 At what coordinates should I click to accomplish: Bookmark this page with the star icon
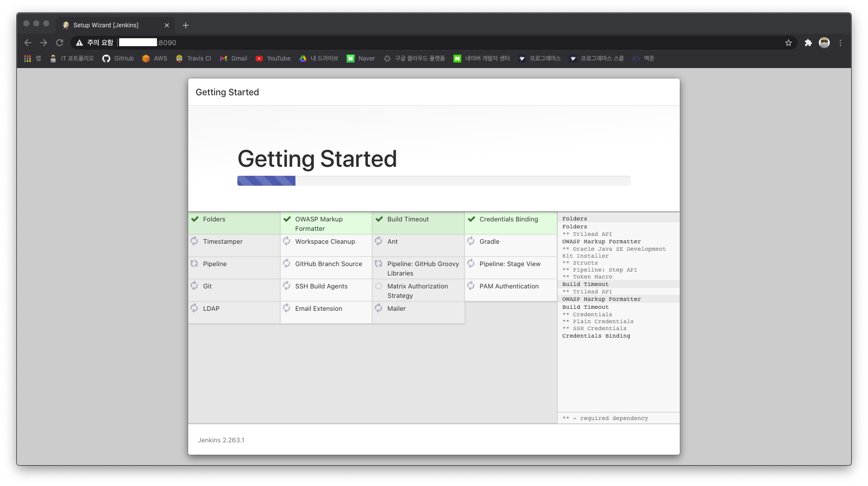pyautogui.click(x=789, y=43)
